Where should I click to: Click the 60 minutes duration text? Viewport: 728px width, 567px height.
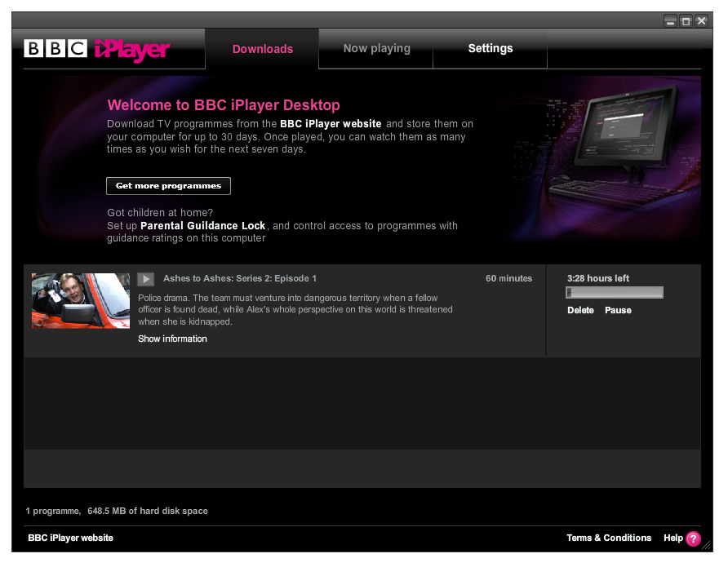pos(508,278)
